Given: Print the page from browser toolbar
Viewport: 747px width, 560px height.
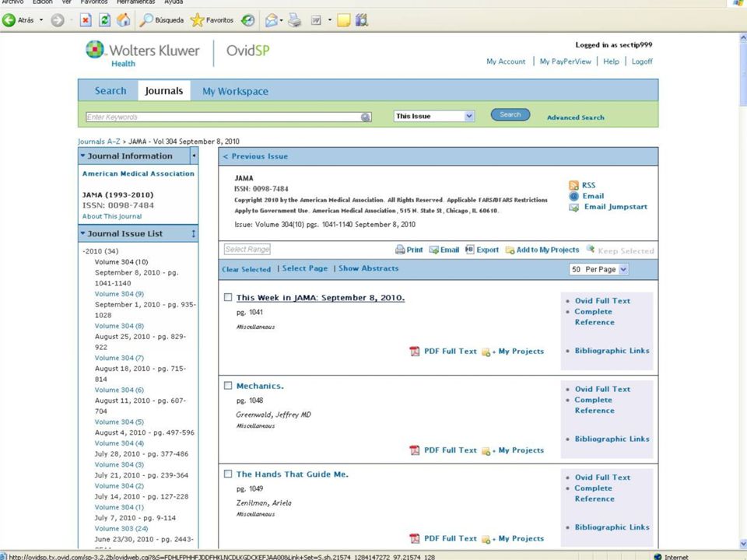Looking at the screenshot, I should pyautogui.click(x=295, y=20).
